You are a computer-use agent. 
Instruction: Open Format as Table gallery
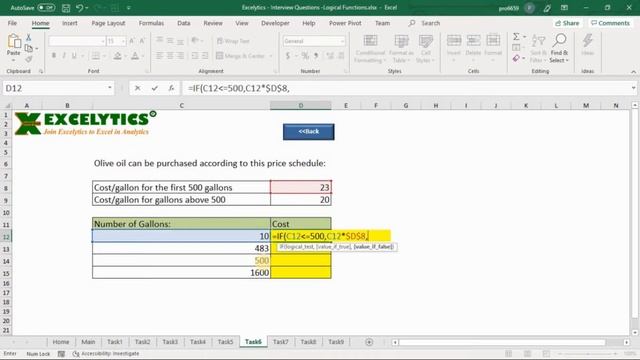(401, 49)
